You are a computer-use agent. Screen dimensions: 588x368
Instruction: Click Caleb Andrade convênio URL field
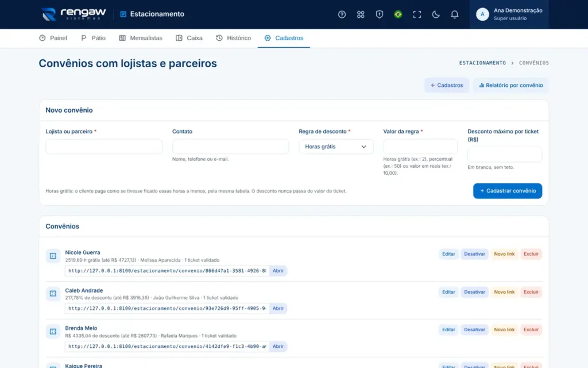(167, 308)
